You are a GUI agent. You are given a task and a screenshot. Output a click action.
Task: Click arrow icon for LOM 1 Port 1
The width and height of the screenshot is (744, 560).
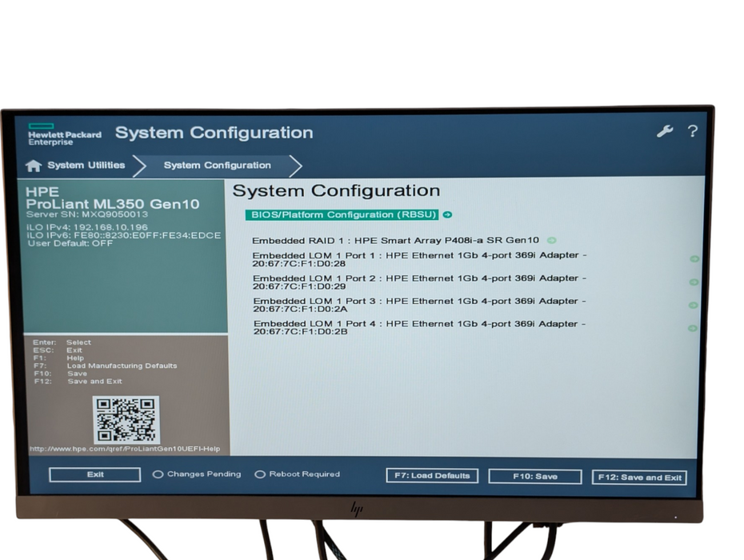tap(694, 259)
